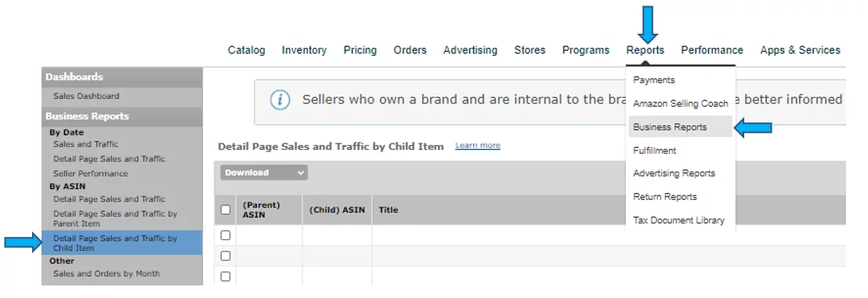Image resolution: width=868 pixels, height=298 pixels.
Task: Open the Advertising menu
Action: click(x=470, y=50)
